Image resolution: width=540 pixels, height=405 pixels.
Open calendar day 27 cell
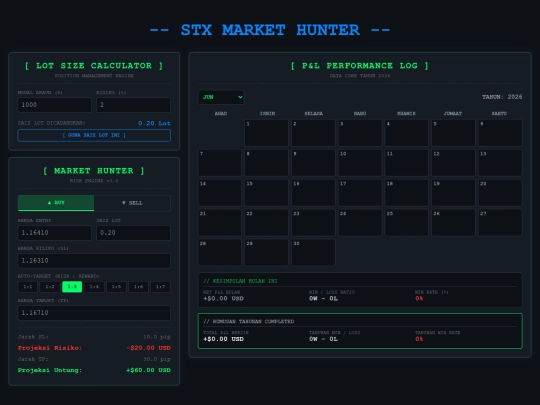point(500,223)
